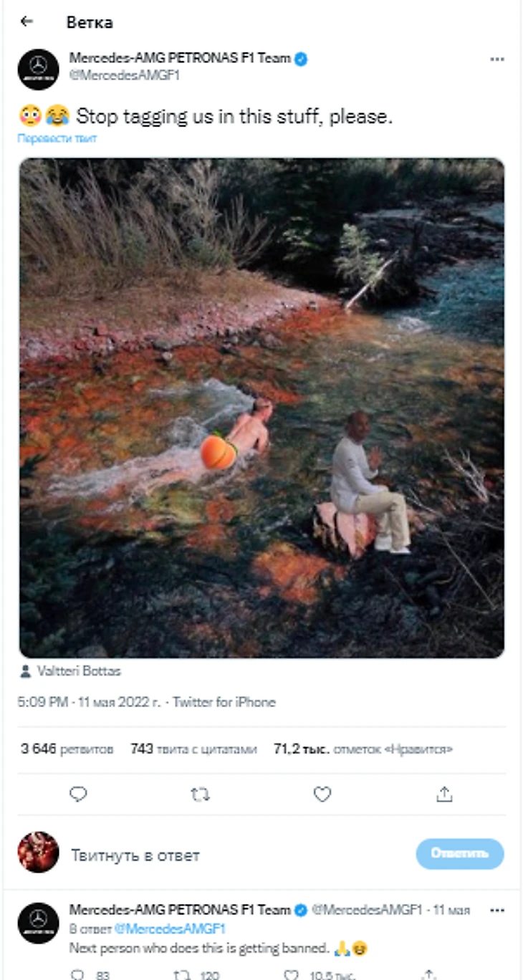View the list of 3 646 retweets

pyautogui.click(x=67, y=749)
